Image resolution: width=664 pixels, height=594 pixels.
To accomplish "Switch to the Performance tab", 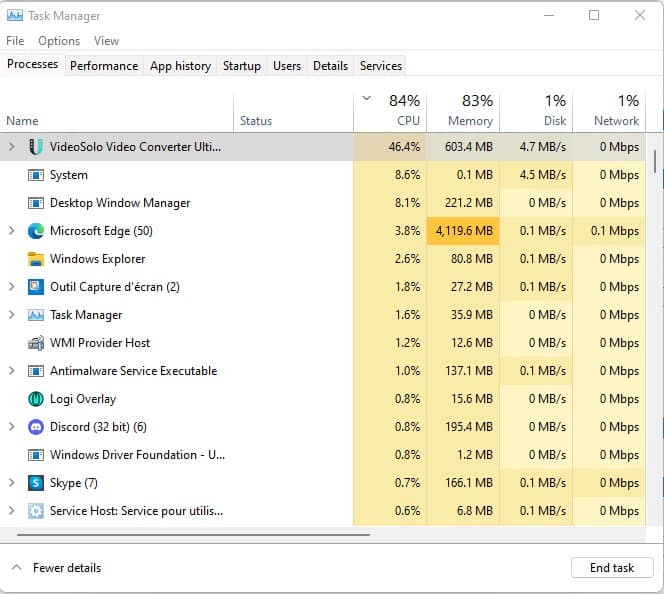I will tap(104, 66).
